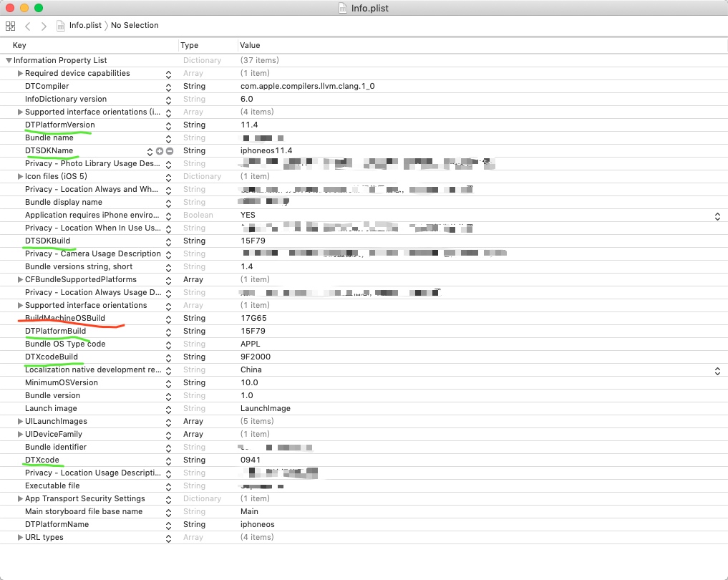Click the forward navigation arrow

tap(44, 26)
